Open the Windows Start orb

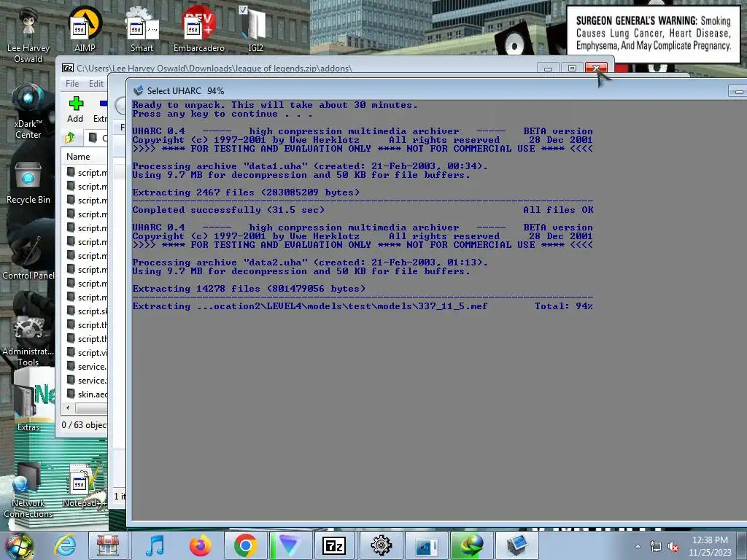tap(19, 545)
